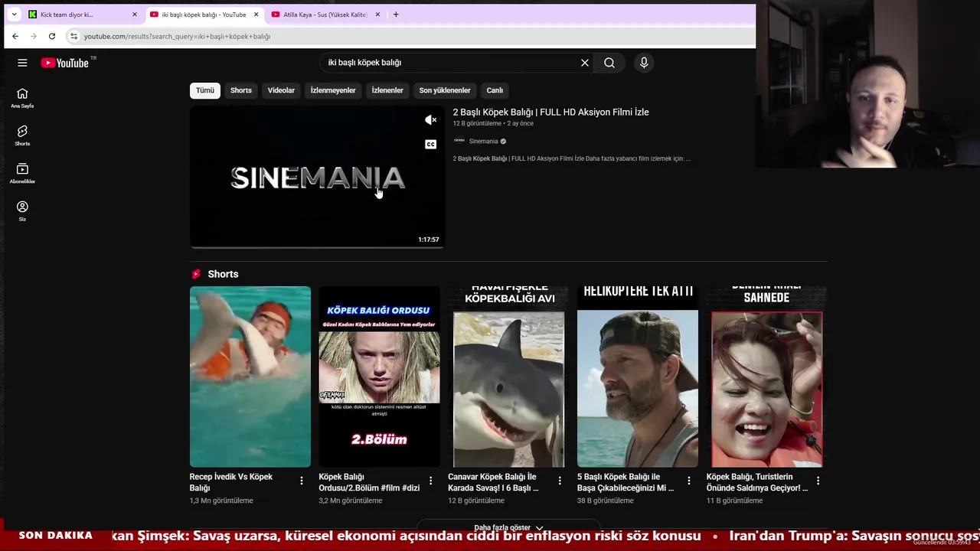Open Köpek Balığı, Turistlerin Önünde title
The height and width of the screenshot is (551, 980).
[756, 482]
